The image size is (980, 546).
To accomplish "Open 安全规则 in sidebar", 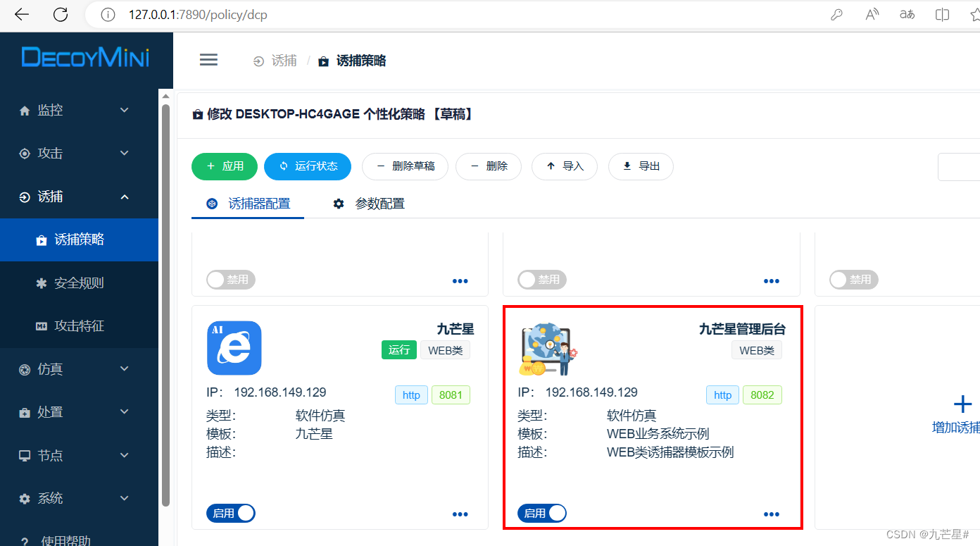I will click(79, 283).
